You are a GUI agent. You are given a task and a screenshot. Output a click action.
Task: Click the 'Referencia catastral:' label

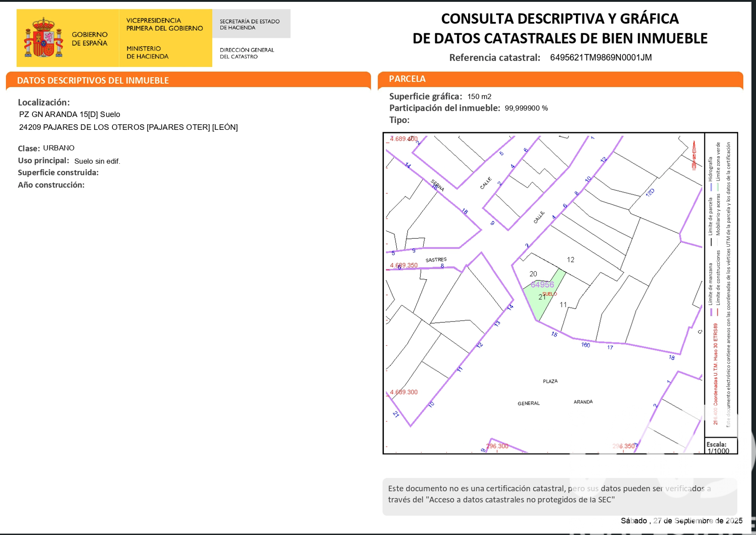click(495, 58)
